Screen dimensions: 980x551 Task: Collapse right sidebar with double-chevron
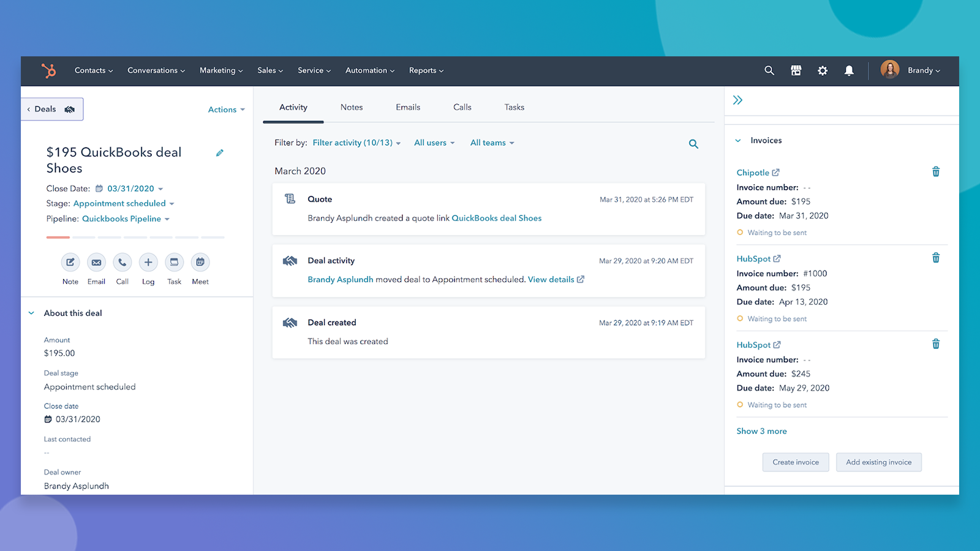737,100
